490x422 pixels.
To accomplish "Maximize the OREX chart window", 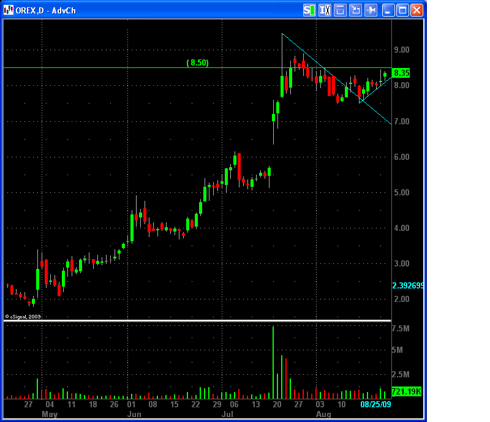I will (402, 10).
